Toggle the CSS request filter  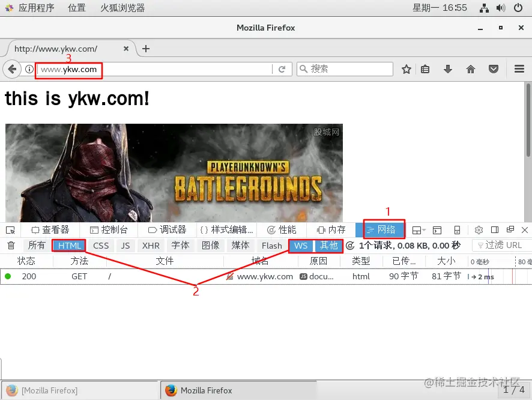coord(101,246)
